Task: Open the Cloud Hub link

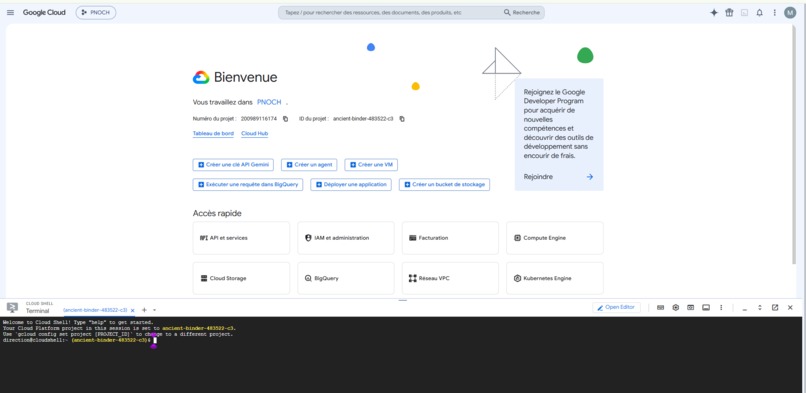Action: pyautogui.click(x=254, y=134)
